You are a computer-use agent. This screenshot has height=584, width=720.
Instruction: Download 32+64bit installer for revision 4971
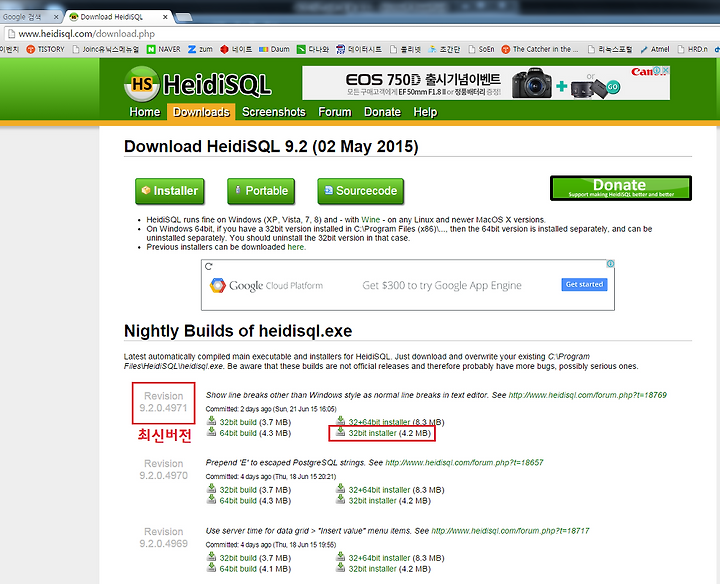[379, 422]
